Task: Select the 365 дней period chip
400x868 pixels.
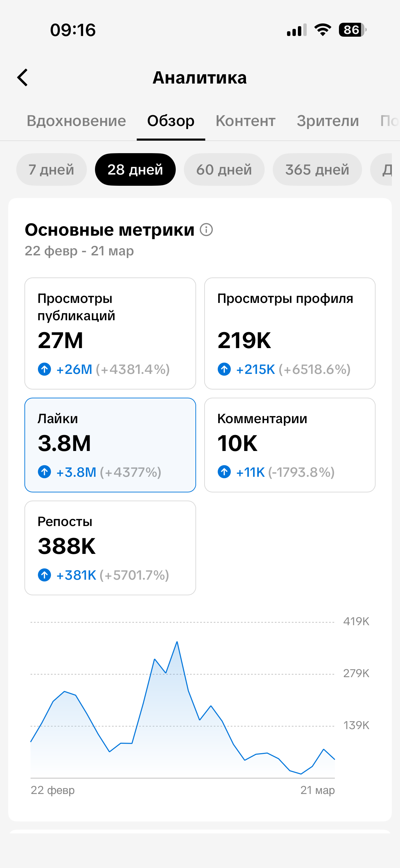Action: pyautogui.click(x=317, y=169)
